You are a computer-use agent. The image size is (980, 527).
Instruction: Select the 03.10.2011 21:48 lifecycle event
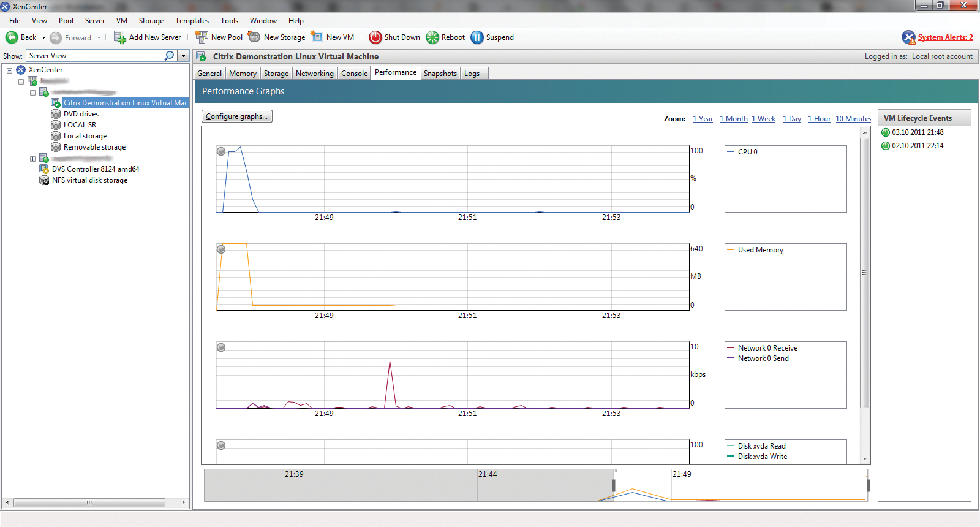tap(918, 132)
